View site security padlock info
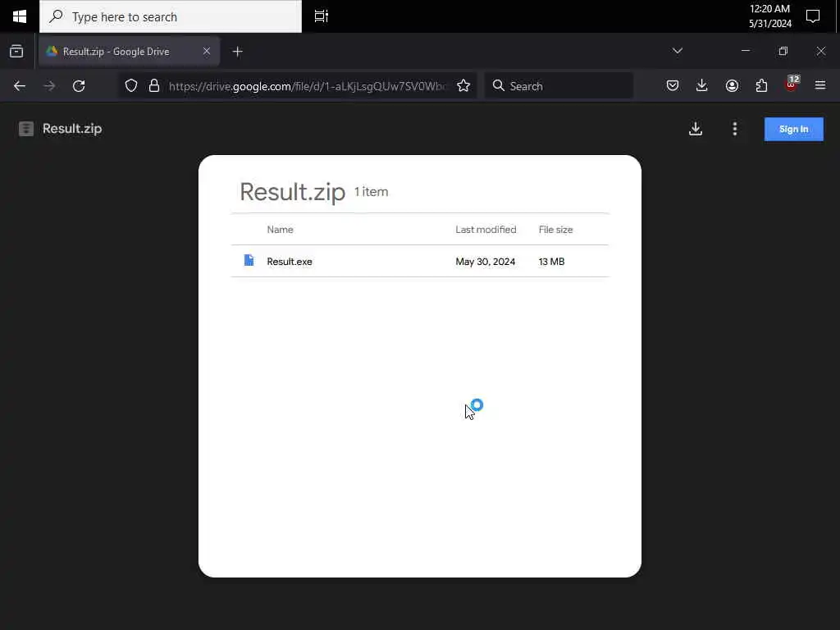The image size is (840, 630). pos(154,85)
